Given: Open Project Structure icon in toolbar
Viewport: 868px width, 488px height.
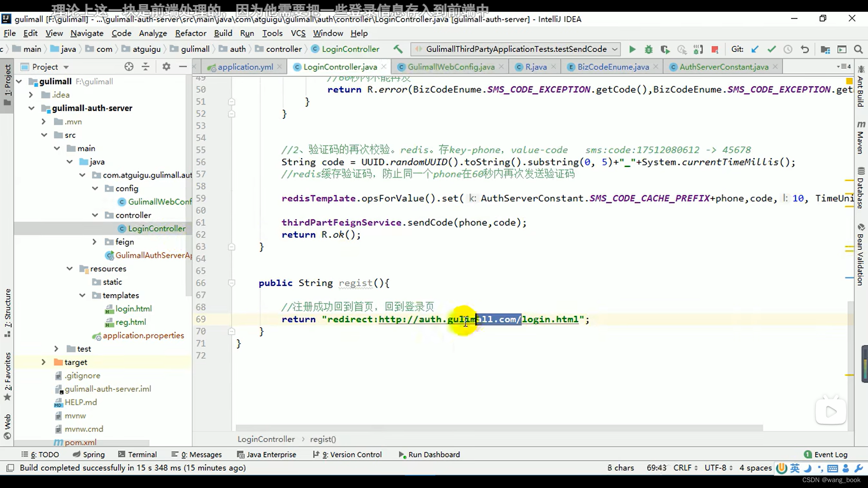Looking at the screenshot, I should point(825,49).
